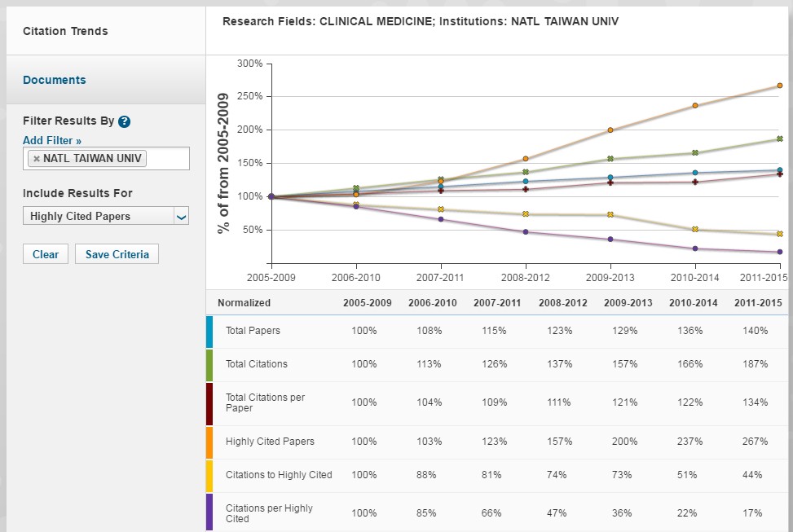Click the purple Citations per Highly Cited swatch

tap(209, 512)
